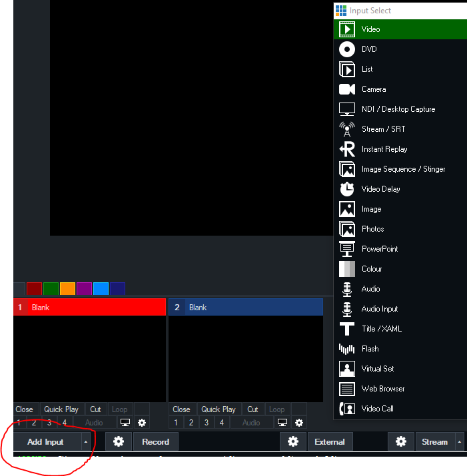Select the PowerPoint presentation icon
This screenshot has width=467, height=476.
point(346,249)
